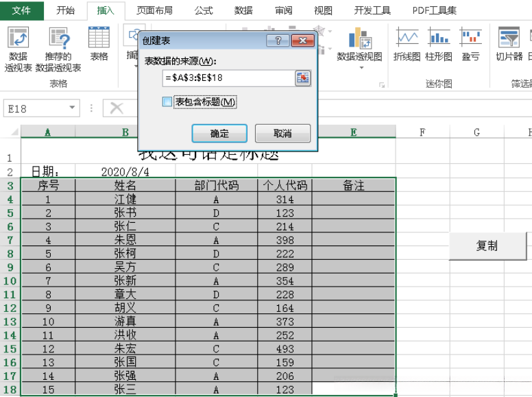Click the 部门代码 header cell
This screenshot has width=532, height=397.
click(217, 186)
